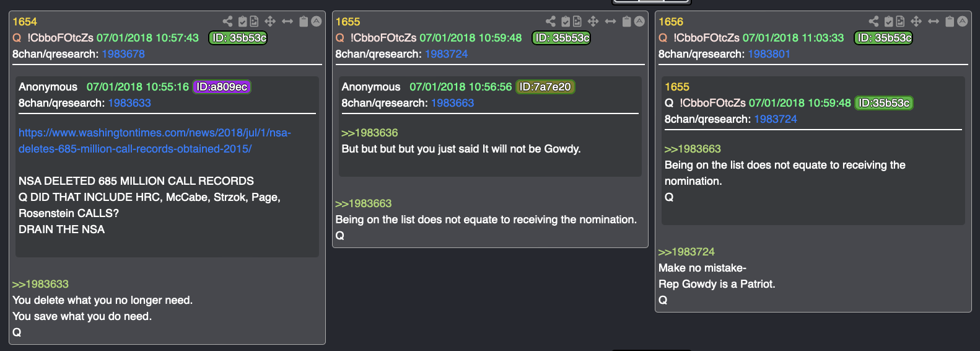
Task: Click the olive ID:7a7e20 badge
Action: pos(545,87)
